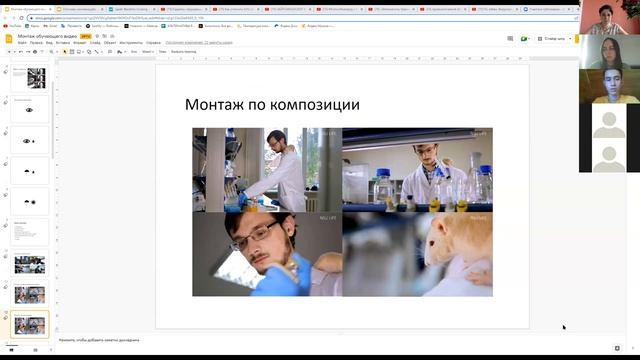Click the Zoom magnifier icon

click(51, 52)
